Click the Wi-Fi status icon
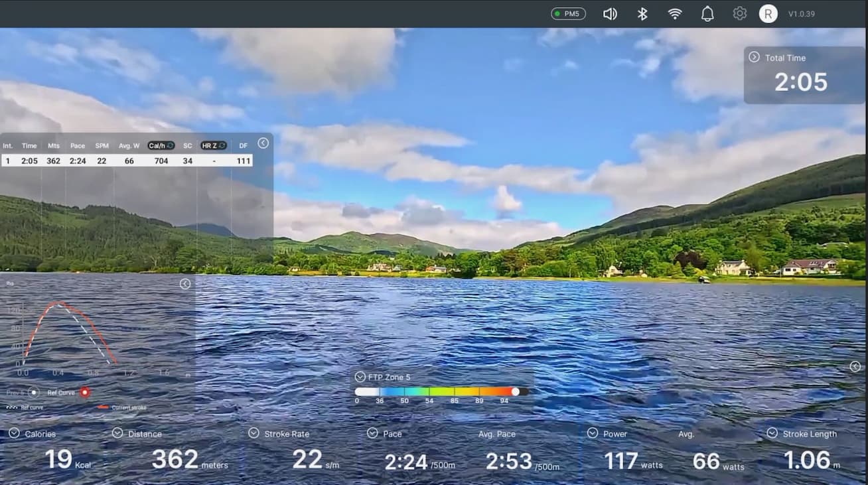The image size is (868, 485). pos(675,14)
